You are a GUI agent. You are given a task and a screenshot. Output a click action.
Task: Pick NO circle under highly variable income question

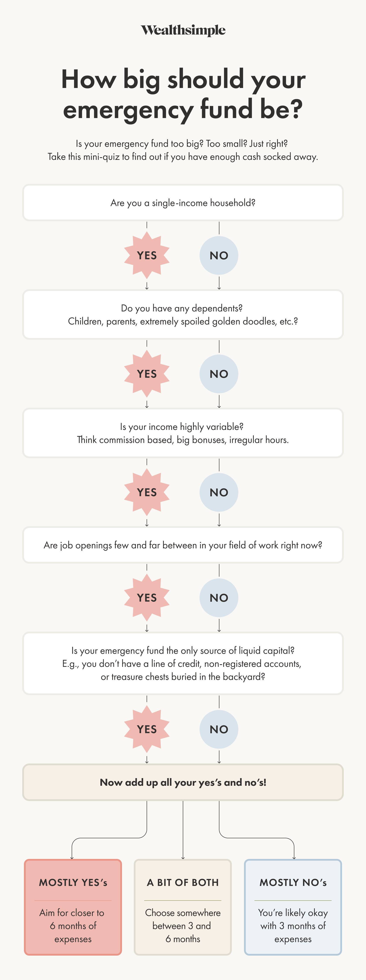[219, 492]
